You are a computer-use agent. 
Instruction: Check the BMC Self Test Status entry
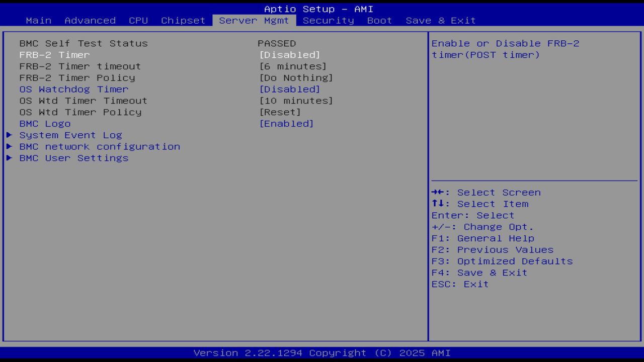(x=83, y=43)
